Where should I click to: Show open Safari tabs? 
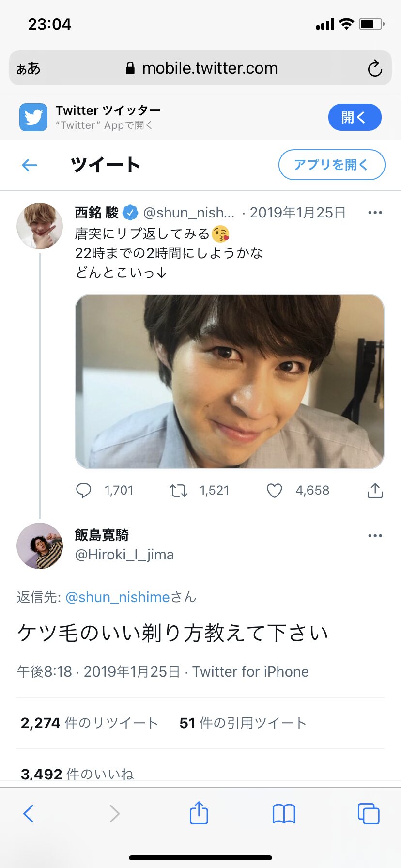tap(368, 814)
